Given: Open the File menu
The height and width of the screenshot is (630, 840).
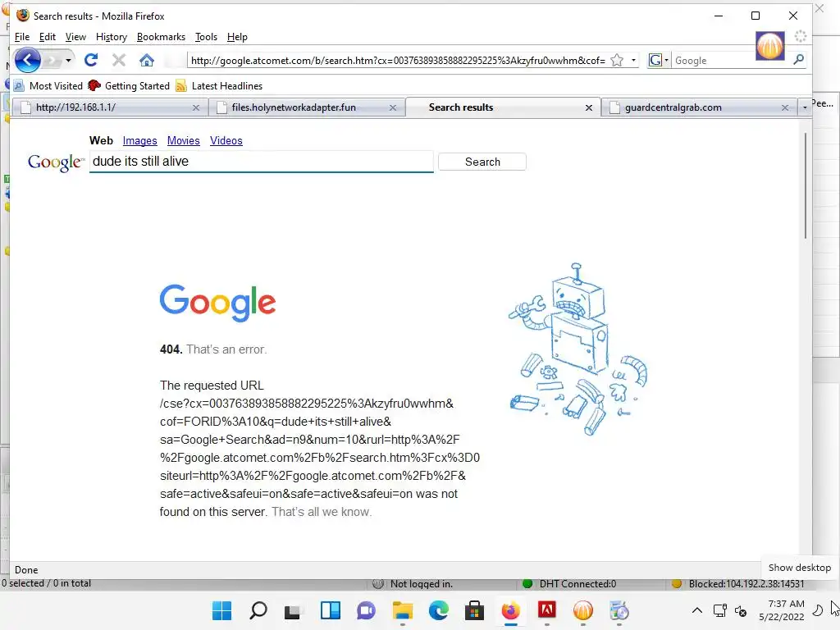Looking at the screenshot, I should (x=22, y=37).
